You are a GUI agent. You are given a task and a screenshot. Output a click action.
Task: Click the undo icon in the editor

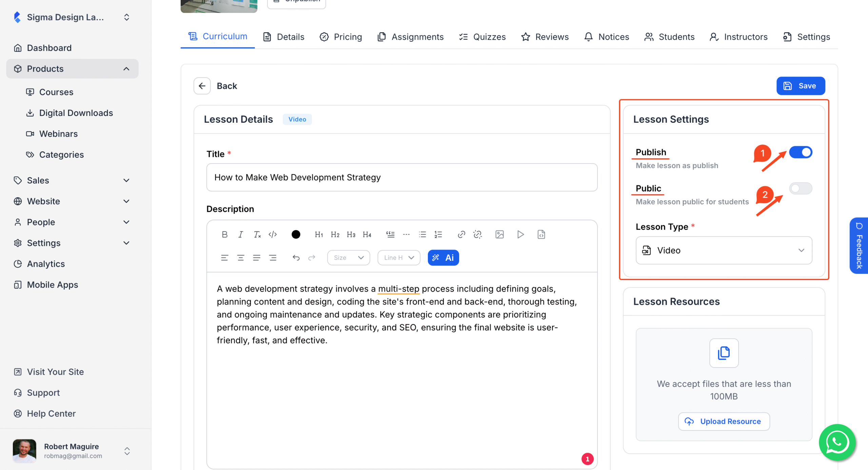[296, 257]
